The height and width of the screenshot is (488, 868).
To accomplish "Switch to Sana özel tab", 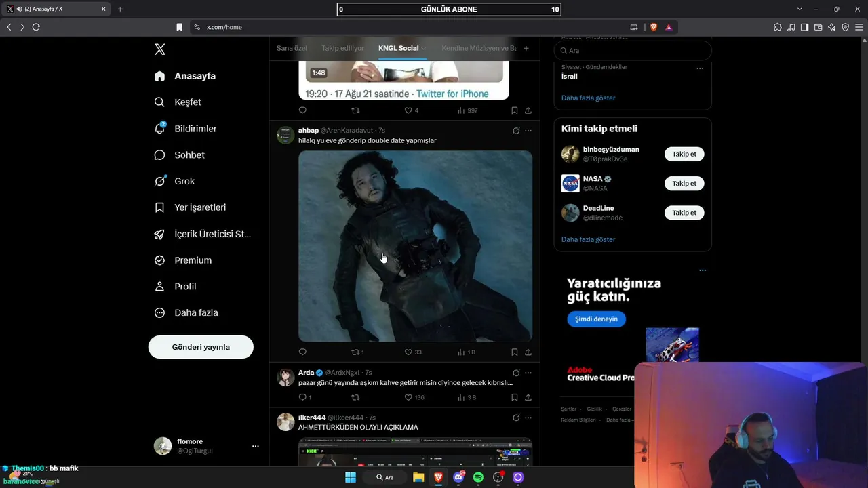I will (292, 48).
